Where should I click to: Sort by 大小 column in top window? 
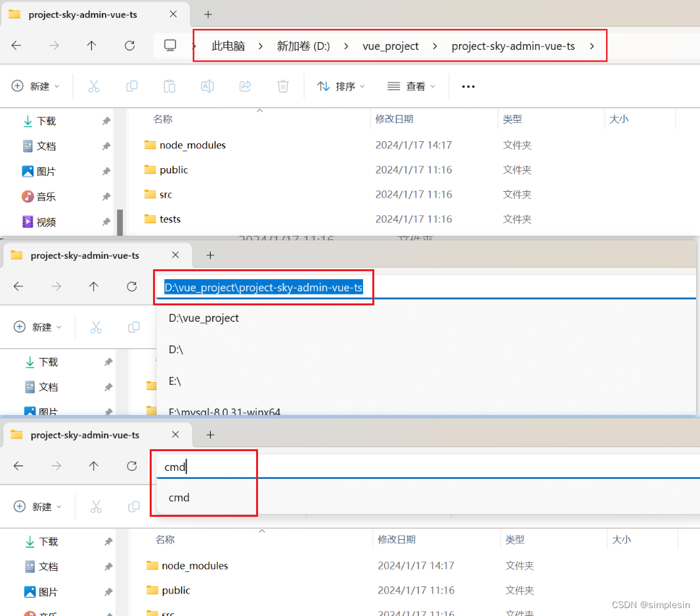point(619,119)
